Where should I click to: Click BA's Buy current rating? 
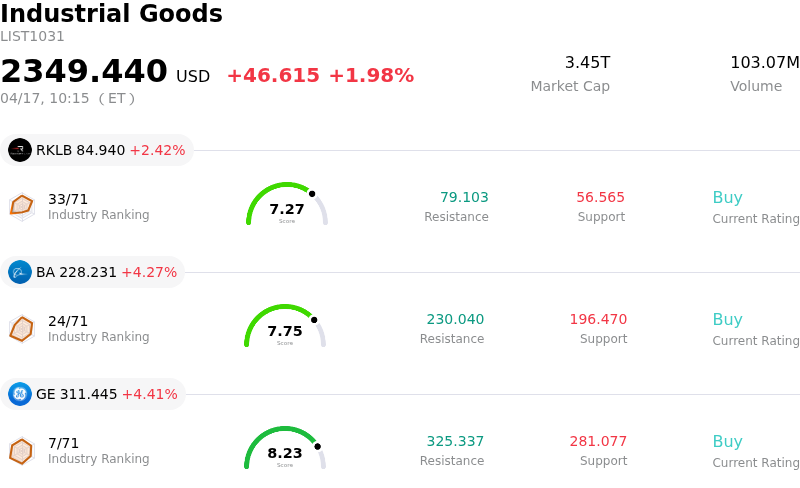pyautogui.click(x=727, y=320)
